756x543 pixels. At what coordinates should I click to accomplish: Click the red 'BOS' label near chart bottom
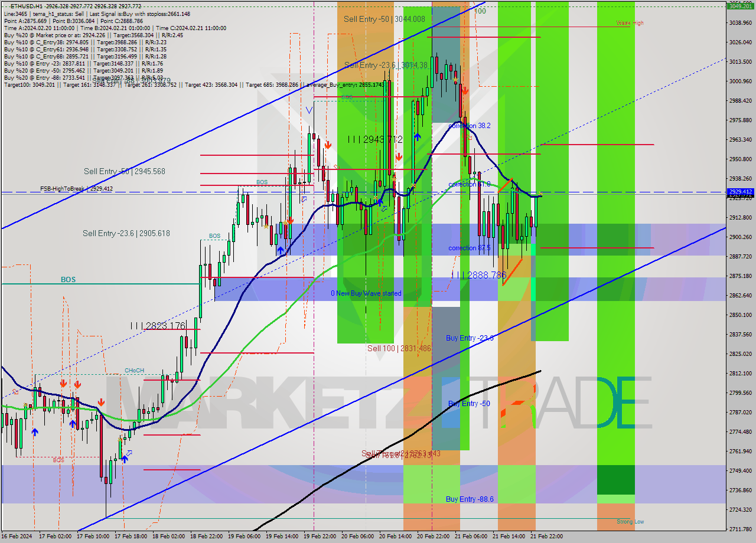58,460
